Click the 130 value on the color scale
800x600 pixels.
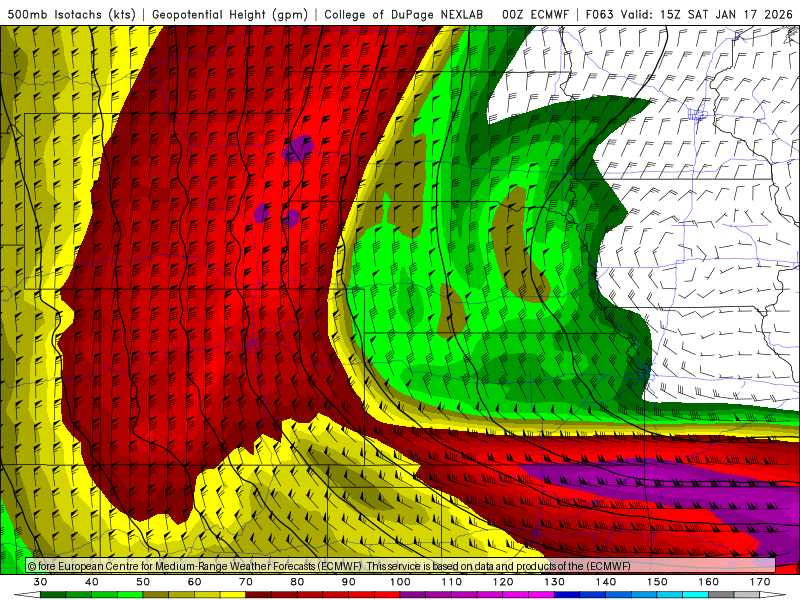coord(554,582)
